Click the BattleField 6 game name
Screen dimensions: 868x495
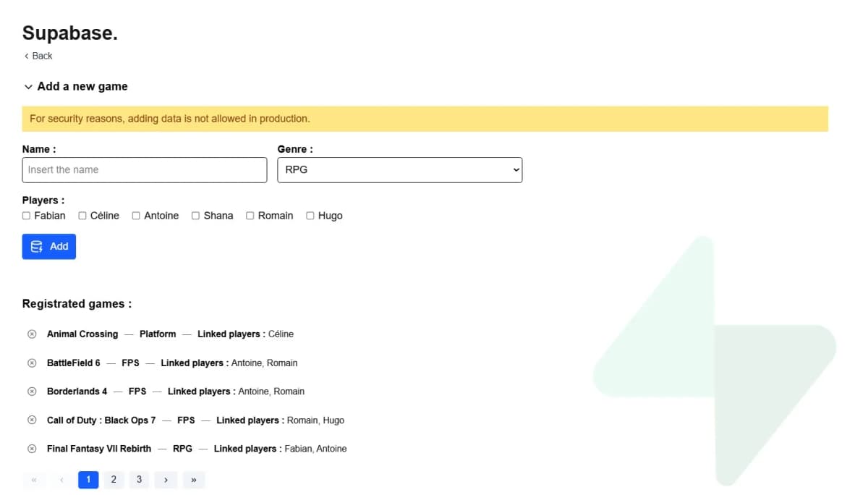[74, 363]
